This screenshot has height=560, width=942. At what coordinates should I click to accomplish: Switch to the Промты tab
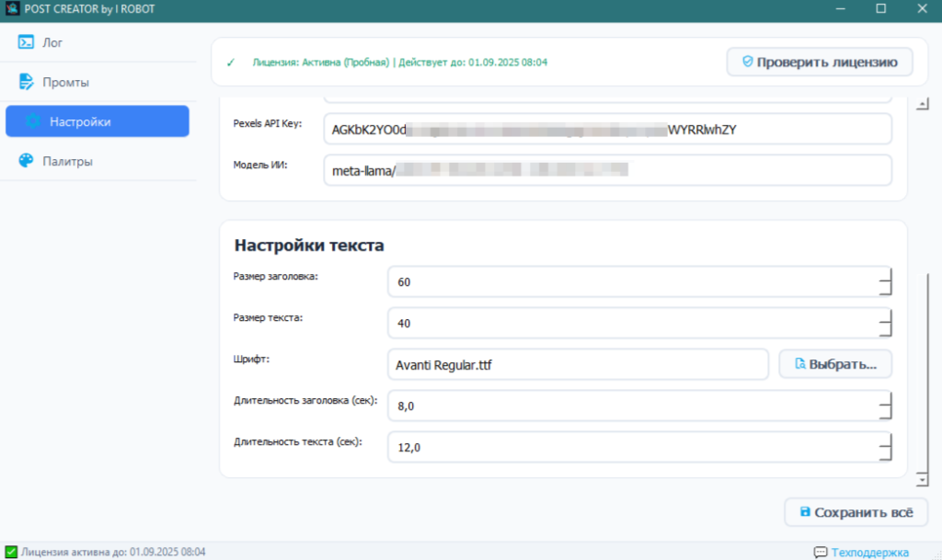64,82
